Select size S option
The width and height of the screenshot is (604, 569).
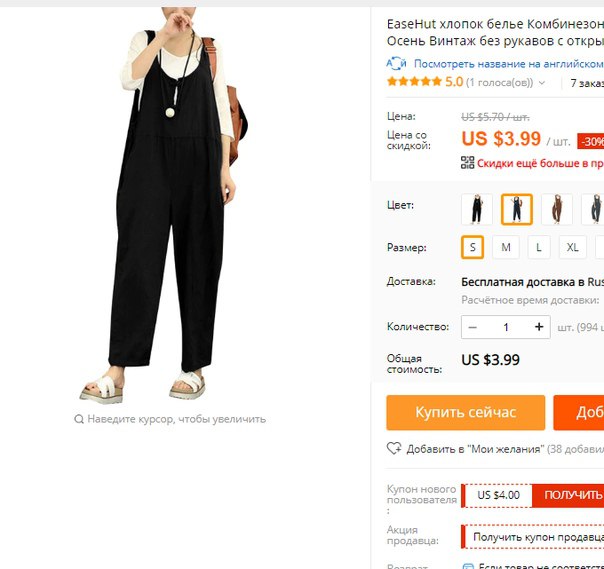pos(472,247)
